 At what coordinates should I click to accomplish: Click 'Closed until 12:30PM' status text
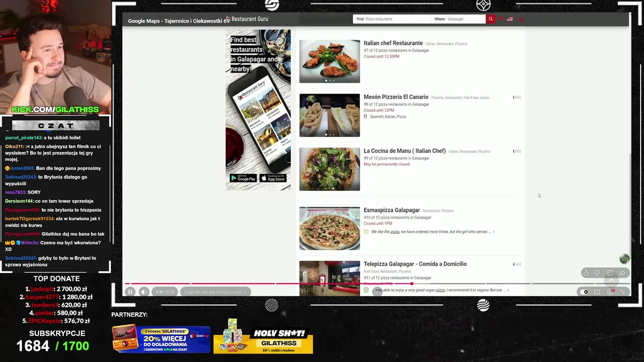381,56
